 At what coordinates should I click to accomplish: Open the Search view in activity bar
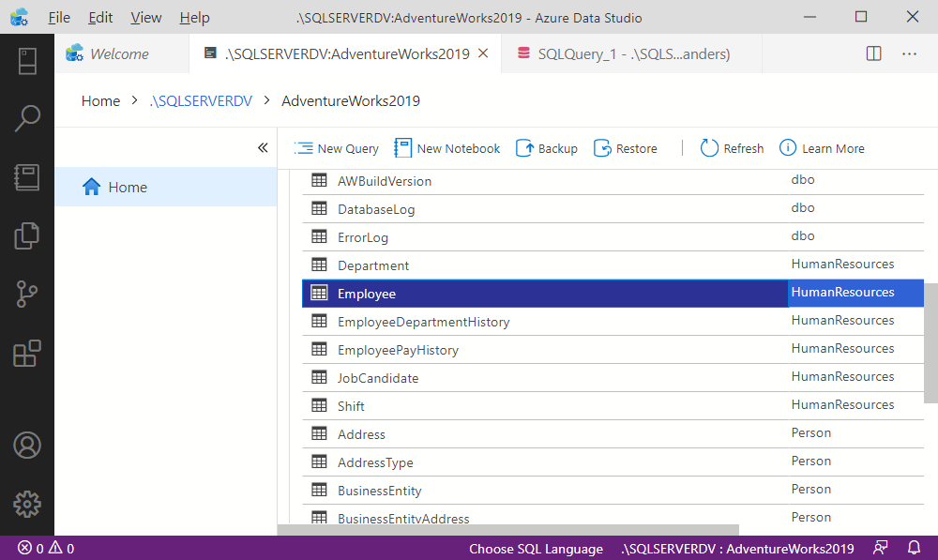(27, 118)
